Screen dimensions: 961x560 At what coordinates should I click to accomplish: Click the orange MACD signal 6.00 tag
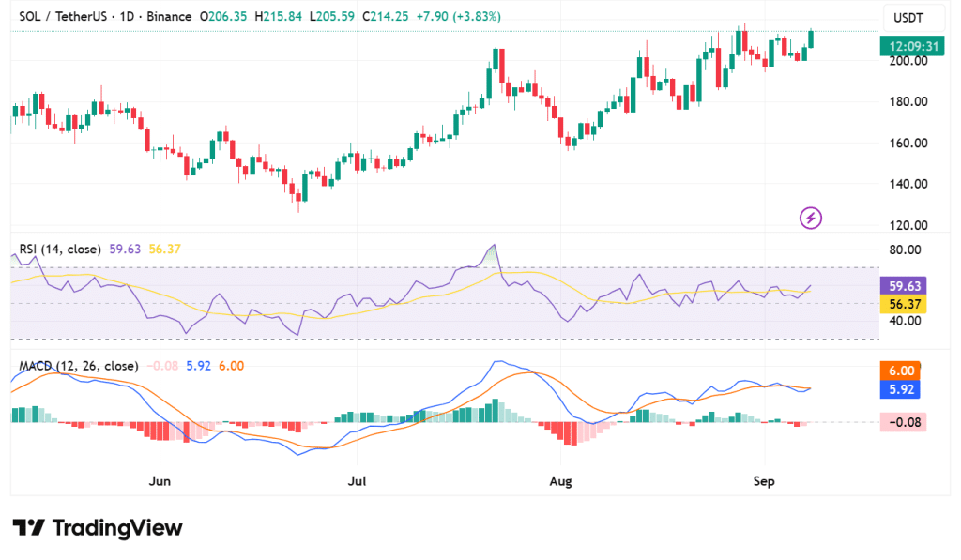click(x=903, y=371)
